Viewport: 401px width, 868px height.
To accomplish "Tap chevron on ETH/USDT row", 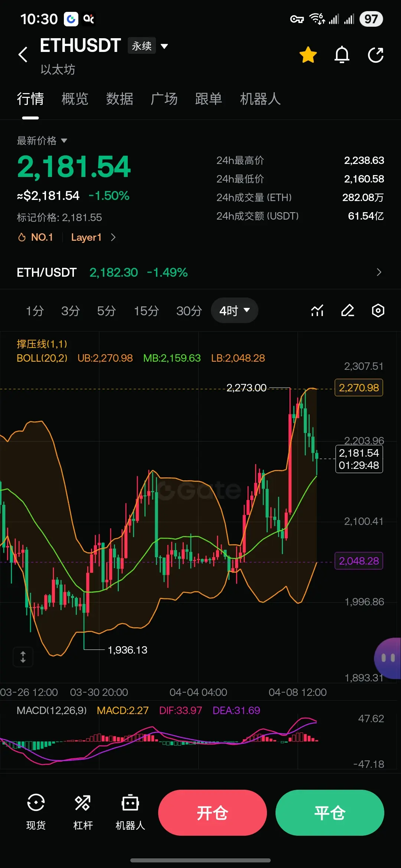I will [379, 272].
